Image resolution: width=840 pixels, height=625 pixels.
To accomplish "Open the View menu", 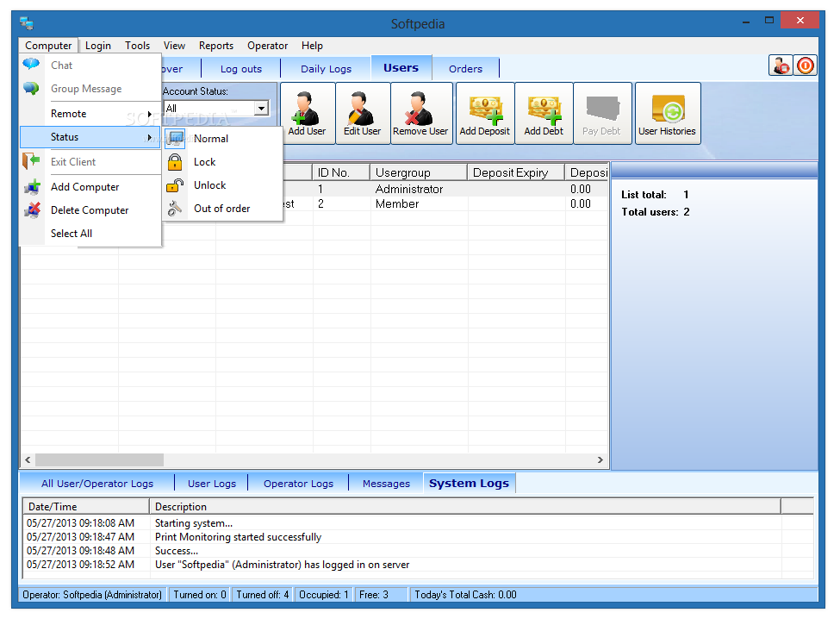I will pos(174,46).
